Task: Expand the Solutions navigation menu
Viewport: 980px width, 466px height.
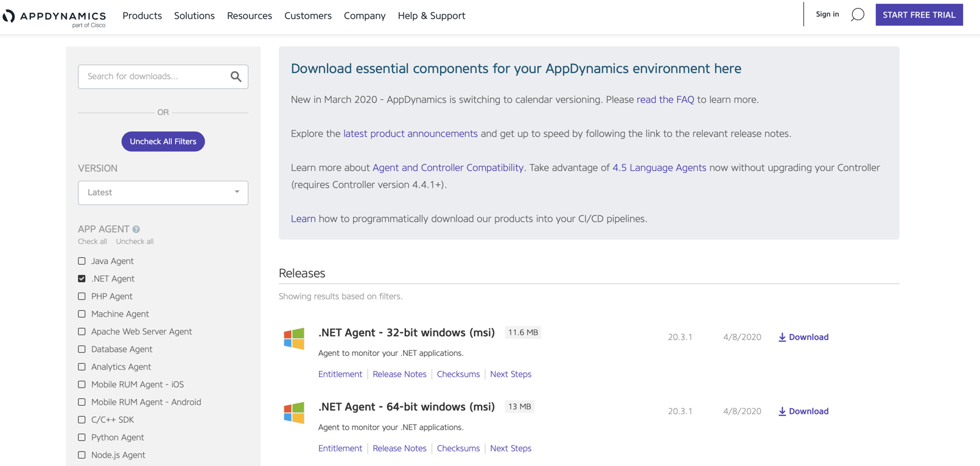Action: click(194, 16)
